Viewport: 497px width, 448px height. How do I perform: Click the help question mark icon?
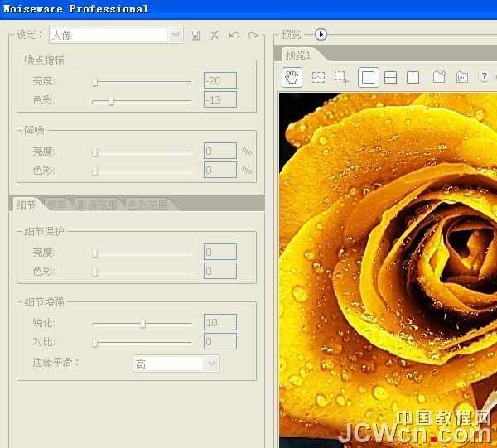tap(484, 77)
